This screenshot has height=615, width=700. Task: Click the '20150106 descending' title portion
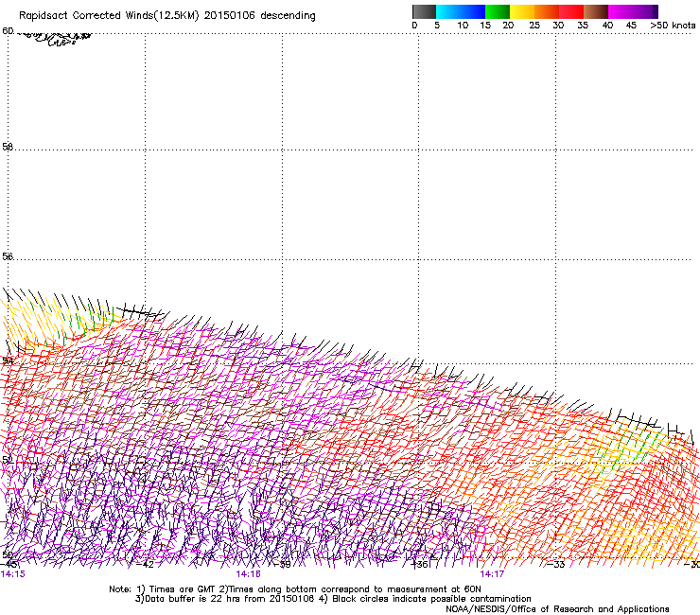click(259, 16)
